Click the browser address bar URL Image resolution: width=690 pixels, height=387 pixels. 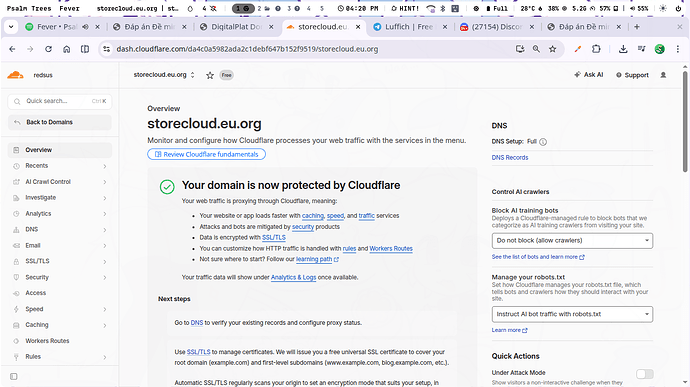point(247,49)
